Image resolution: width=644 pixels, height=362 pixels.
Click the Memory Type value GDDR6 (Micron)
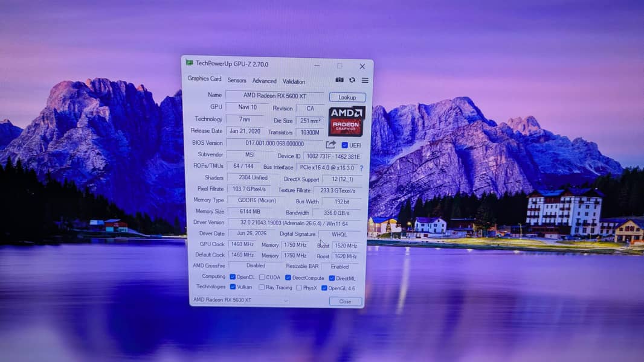[257, 200]
